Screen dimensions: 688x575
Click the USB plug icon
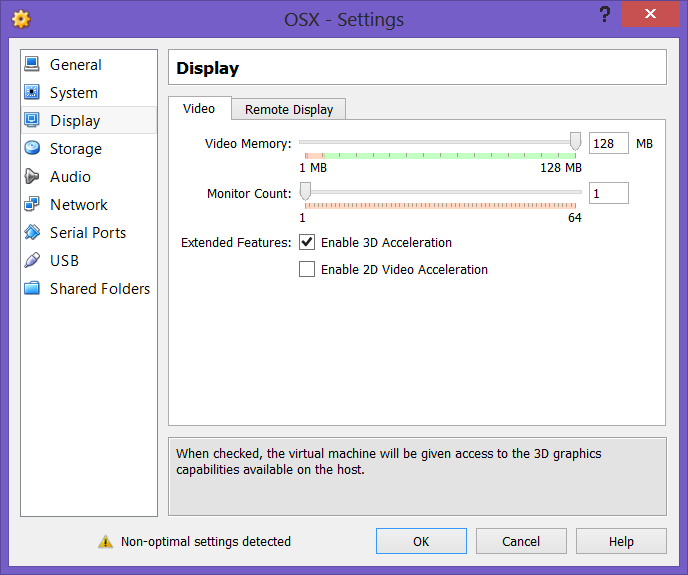(x=32, y=260)
